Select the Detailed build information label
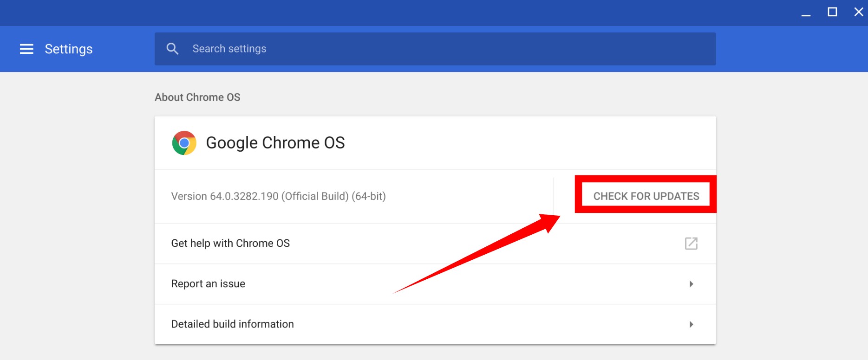This screenshot has width=868, height=360. tap(232, 324)
